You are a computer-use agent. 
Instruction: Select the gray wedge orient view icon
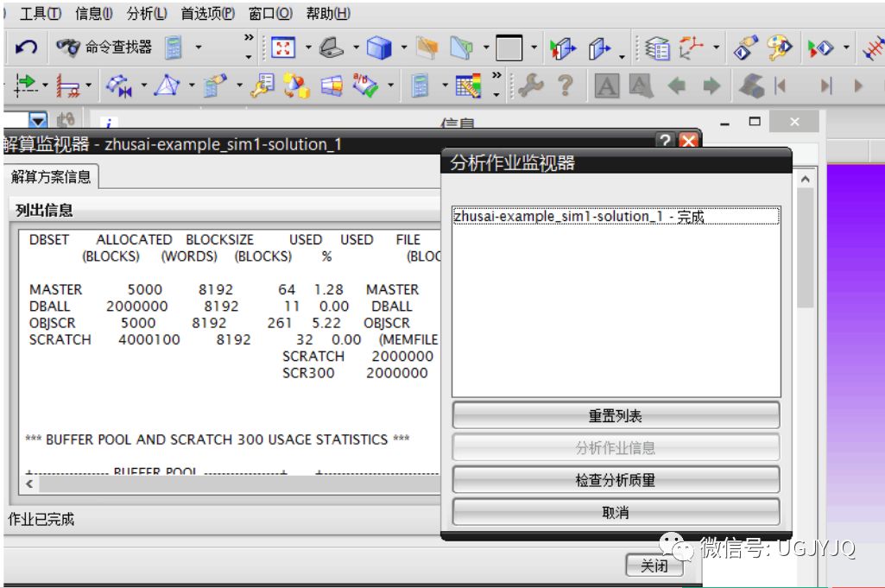pos(332,47)
